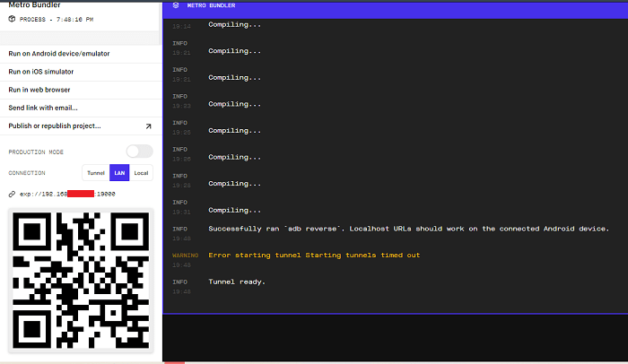Choose Run in web browser

81,90
